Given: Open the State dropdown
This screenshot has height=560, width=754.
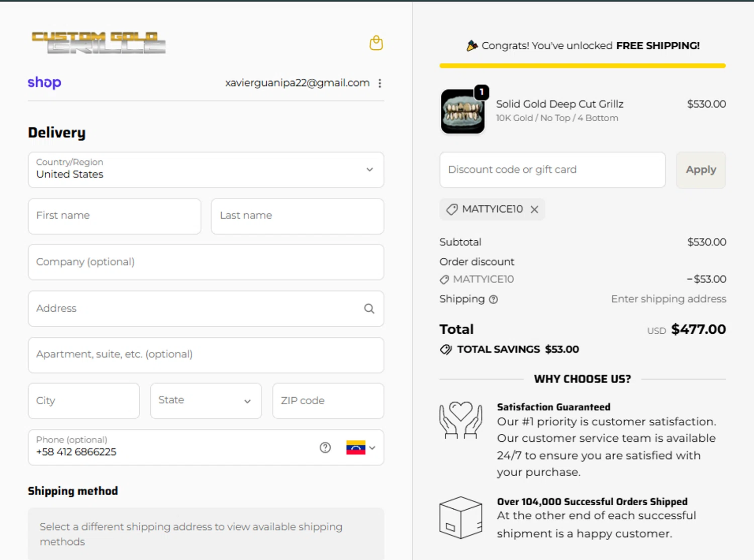Looking at the screenshot, I should pyautogui.click(x=206, y=401).
